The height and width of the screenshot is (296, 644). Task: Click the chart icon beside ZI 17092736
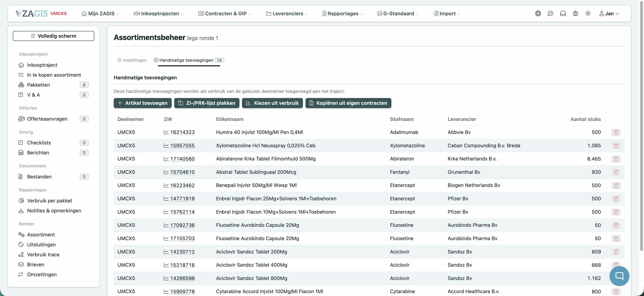(x=166, y=225)
